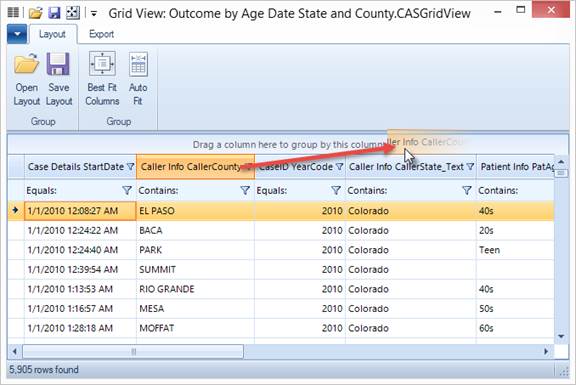
Task: Select the BACA county cell
Action: [x=195, y=230]
